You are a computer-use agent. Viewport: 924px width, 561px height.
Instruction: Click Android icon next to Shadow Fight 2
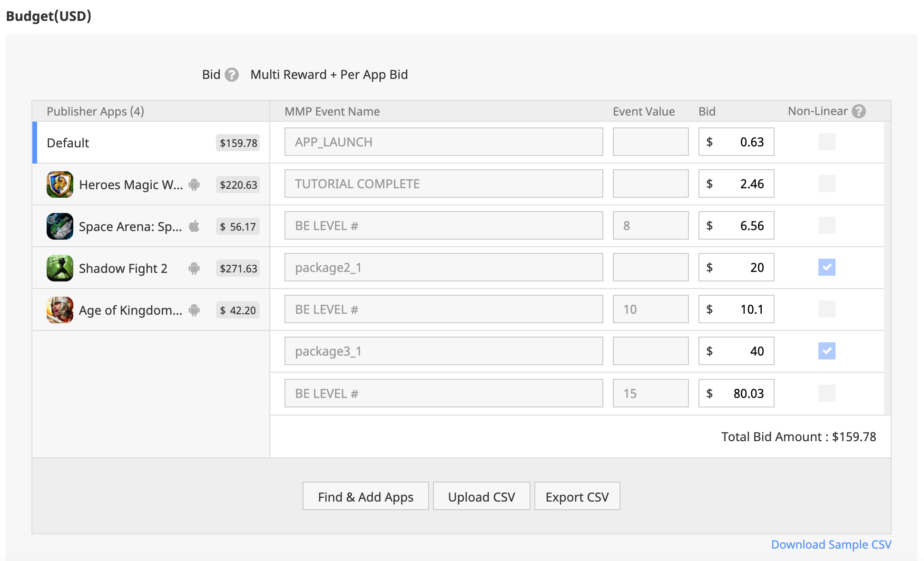pos(194,268)
